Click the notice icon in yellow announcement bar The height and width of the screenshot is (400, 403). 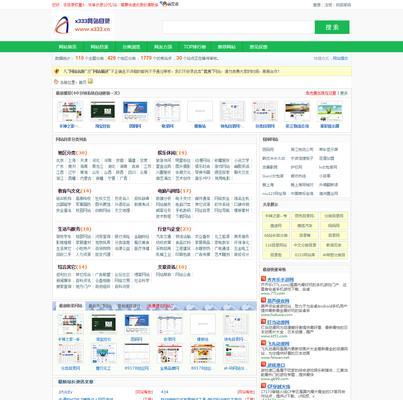[x=57, y=71]
